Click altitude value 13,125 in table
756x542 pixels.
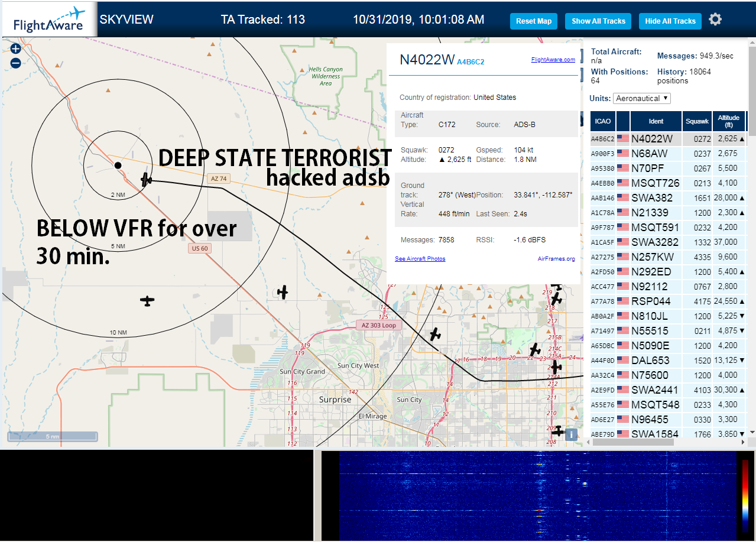(x=726, y=361)
